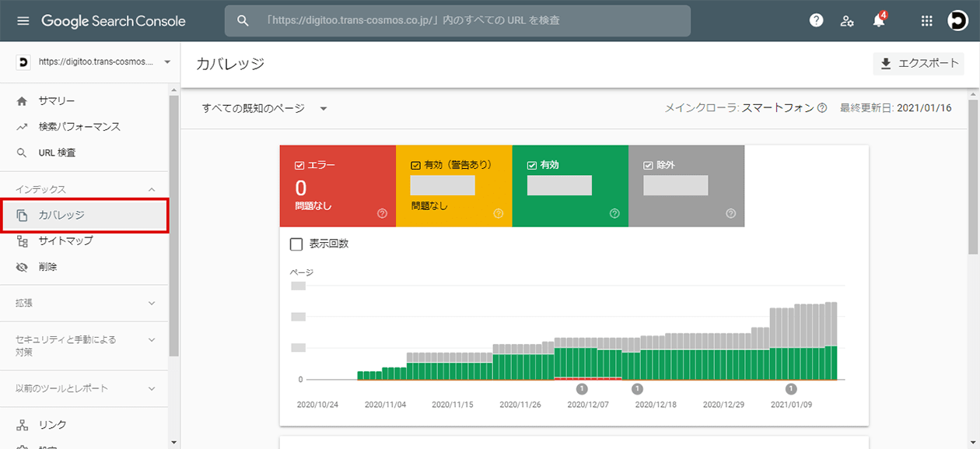Screen dimensions: 980x449
Task: Click the property favicon icon
Action: pyautogui.click(x=23, y=61)
